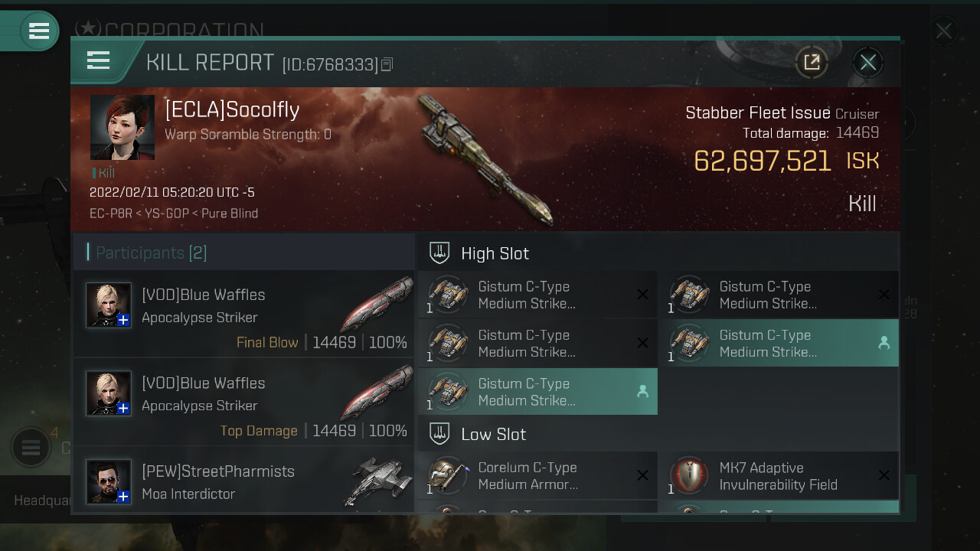
Task: Select the Final Blow Apocalypse Striker entry
Action: point(243,313)
